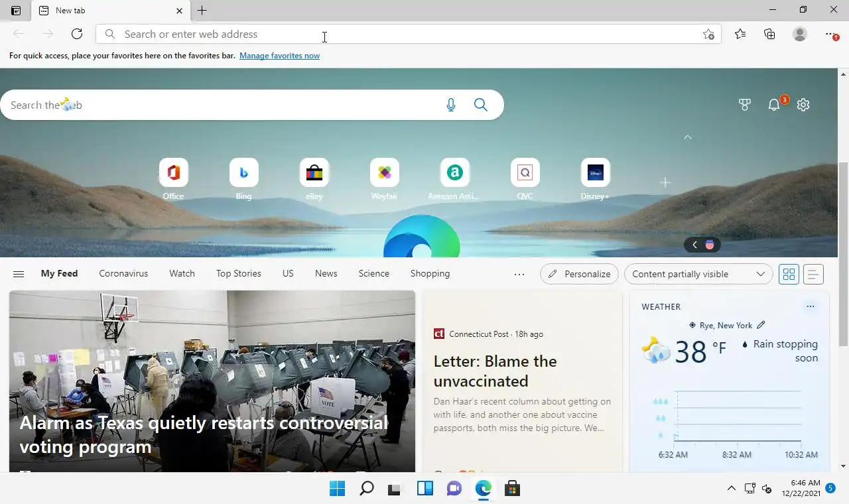849x504 pixels.
Task: Open Task View on taskbar
Action: (395, 489)
